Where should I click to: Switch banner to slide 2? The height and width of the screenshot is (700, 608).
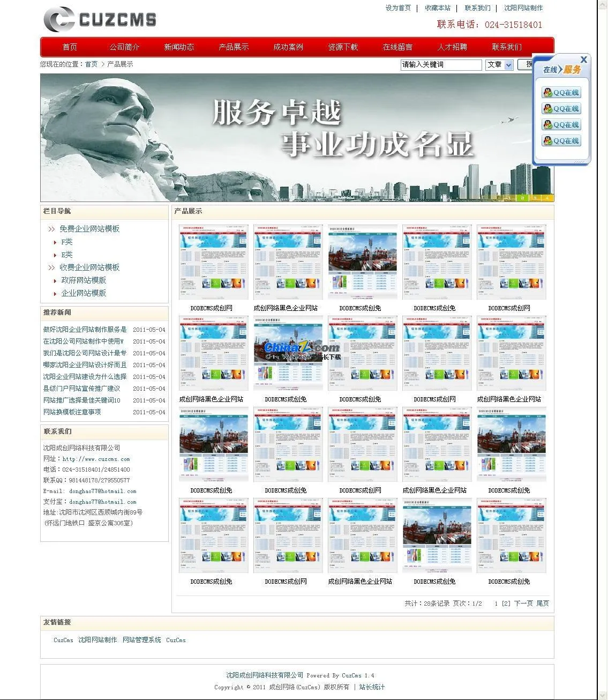(522, 198)
